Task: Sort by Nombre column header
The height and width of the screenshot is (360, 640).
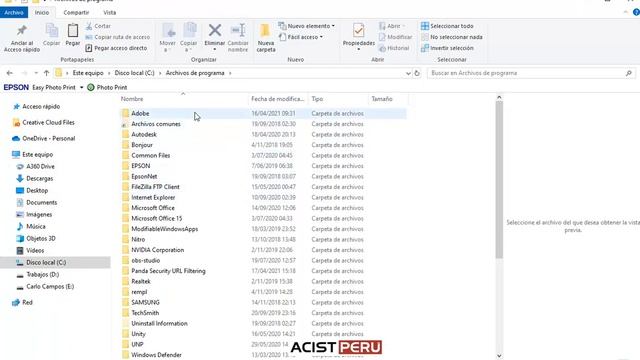Action: tap(132, 99)
